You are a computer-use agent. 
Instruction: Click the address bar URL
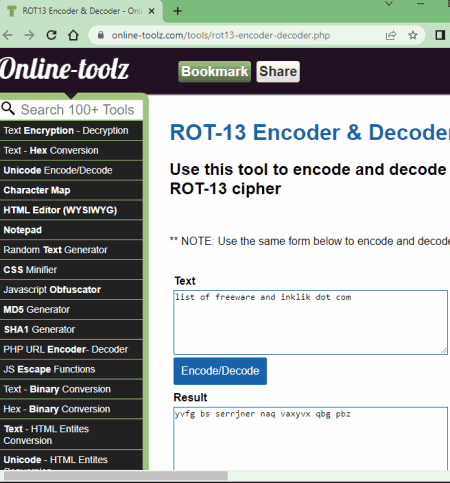pos(221,35)
